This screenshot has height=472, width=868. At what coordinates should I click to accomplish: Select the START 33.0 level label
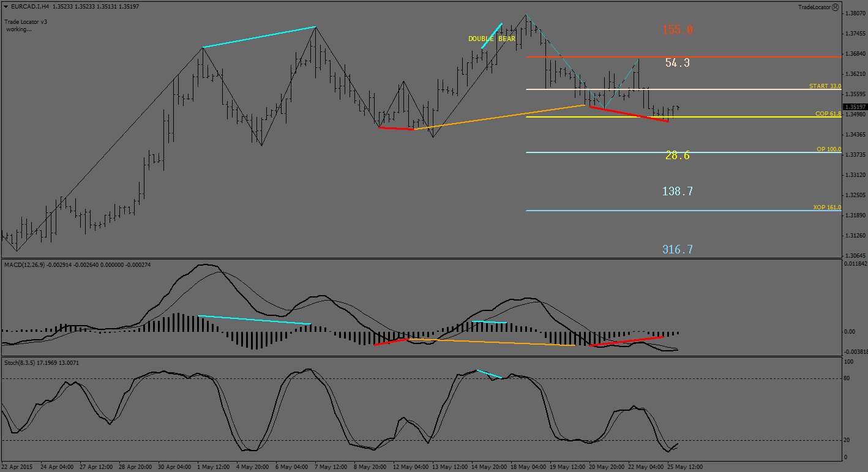click(825, 86)
